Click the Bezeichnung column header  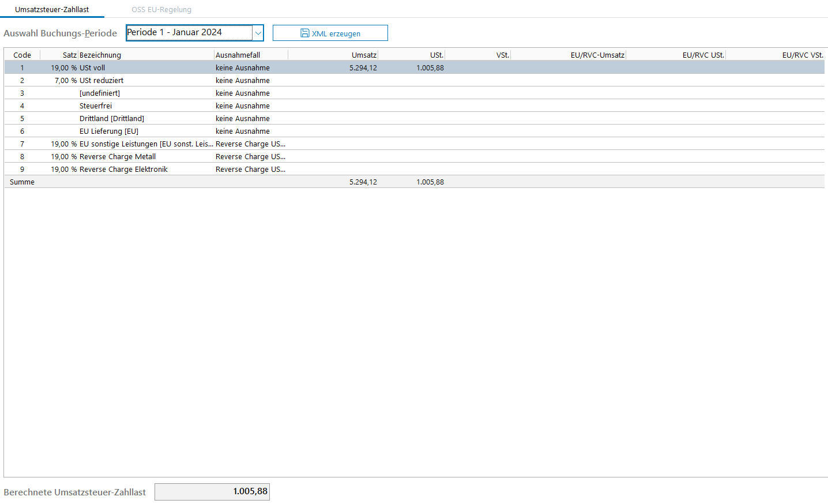pyautogui.click(x=100, y=55)
